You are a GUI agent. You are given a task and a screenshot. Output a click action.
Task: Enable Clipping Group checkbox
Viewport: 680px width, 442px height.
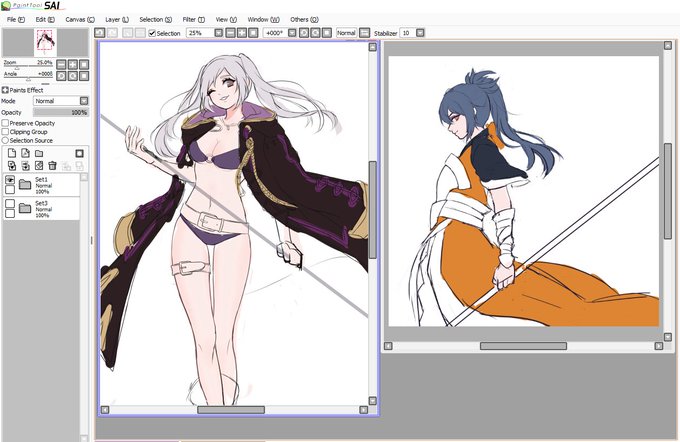tap(5, 131)
